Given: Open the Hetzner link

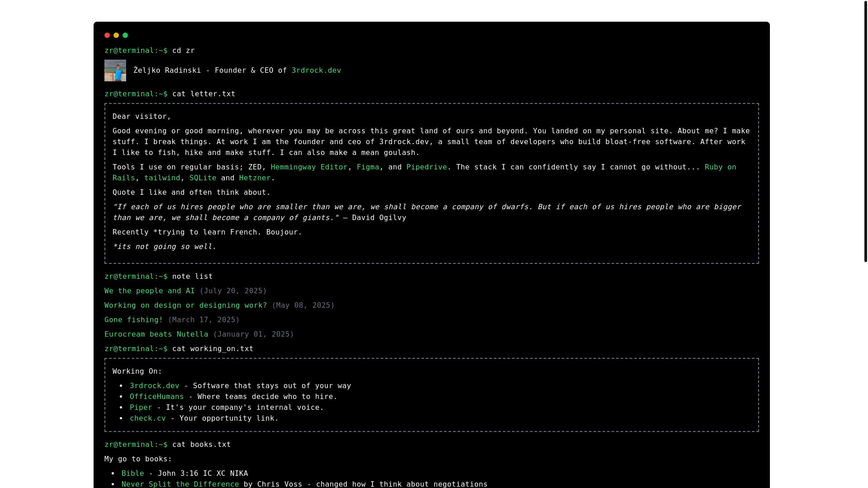Looking at the screenshot, I should [x=255, y=178].
